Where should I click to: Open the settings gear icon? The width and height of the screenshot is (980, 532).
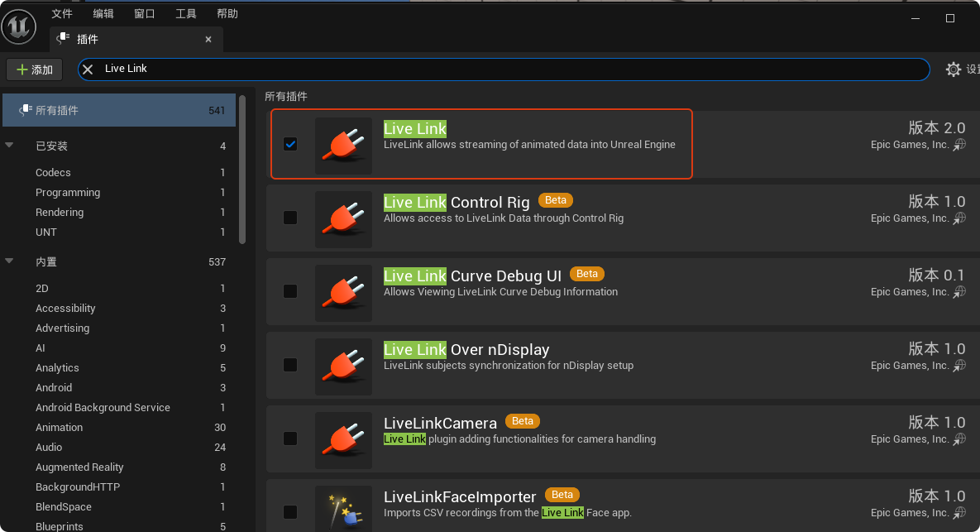pyautogui.click(x=953, y=69)
